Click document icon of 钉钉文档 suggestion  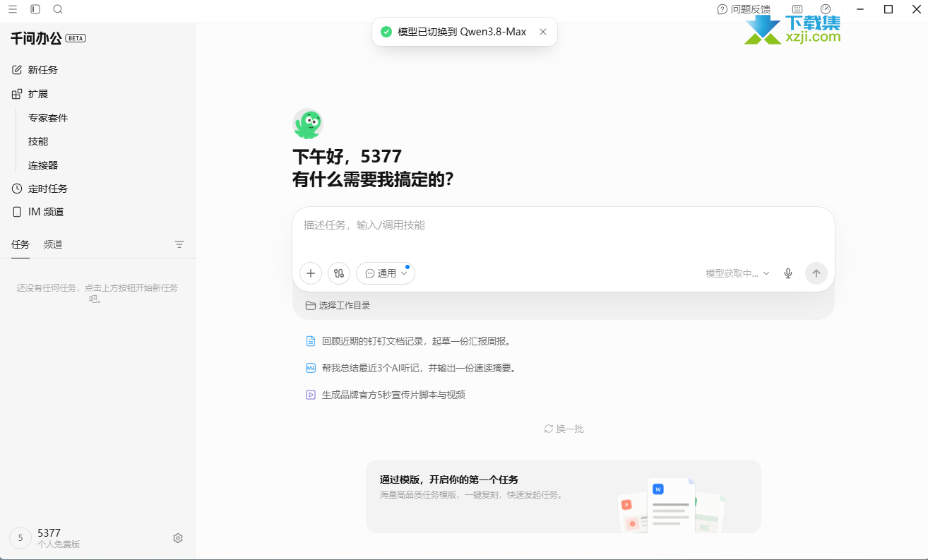pyautogui.click(x=310, y=341)
